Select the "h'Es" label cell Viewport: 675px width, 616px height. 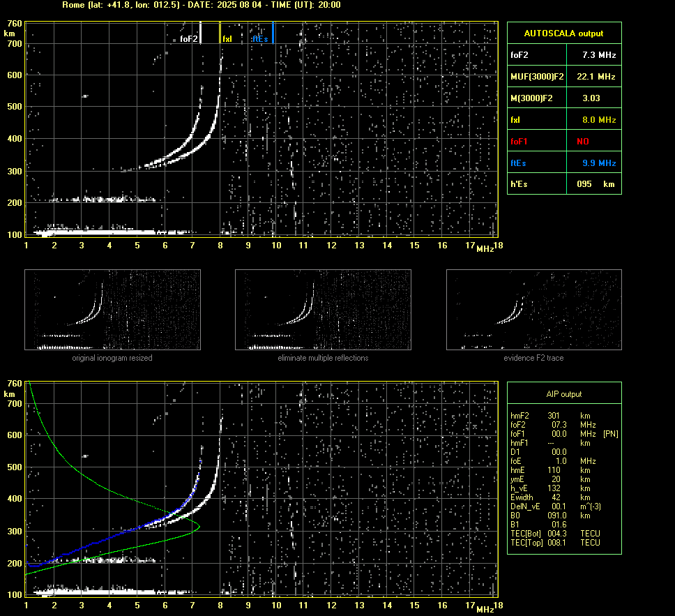coord(537,184)
